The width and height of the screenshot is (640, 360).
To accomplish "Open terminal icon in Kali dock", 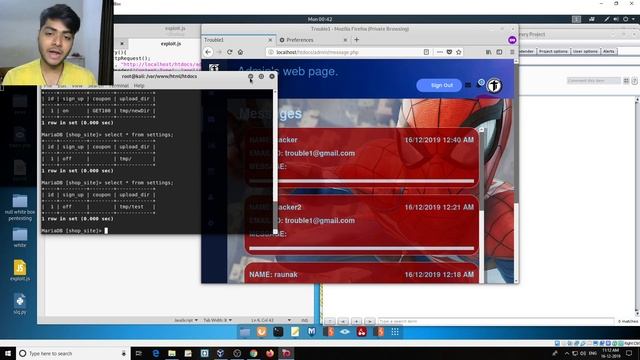I will click(x=278, y=332).
